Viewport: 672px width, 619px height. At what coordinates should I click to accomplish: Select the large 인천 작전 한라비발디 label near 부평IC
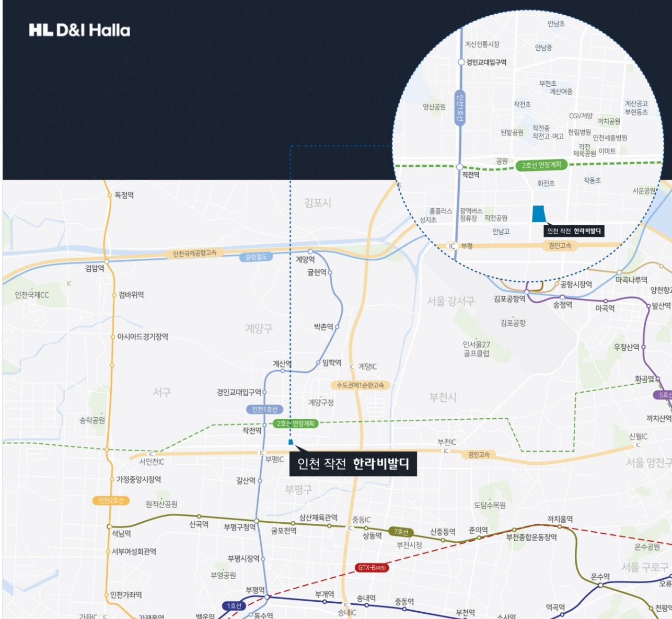353,464
